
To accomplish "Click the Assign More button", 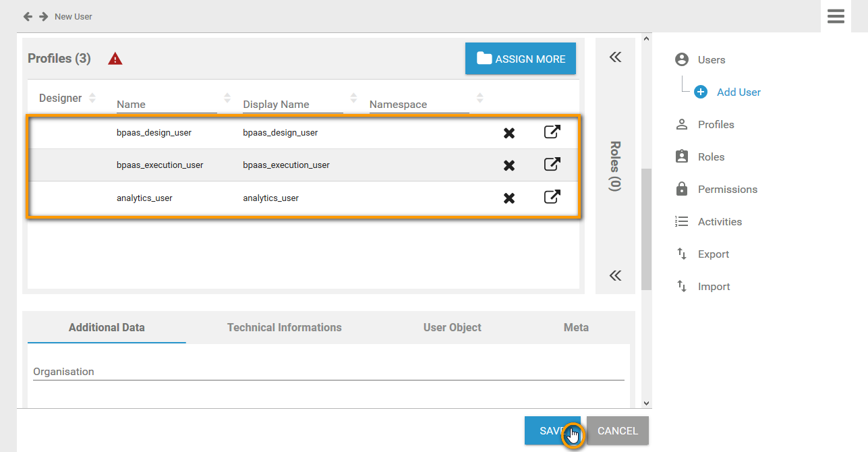I will 521,59.
